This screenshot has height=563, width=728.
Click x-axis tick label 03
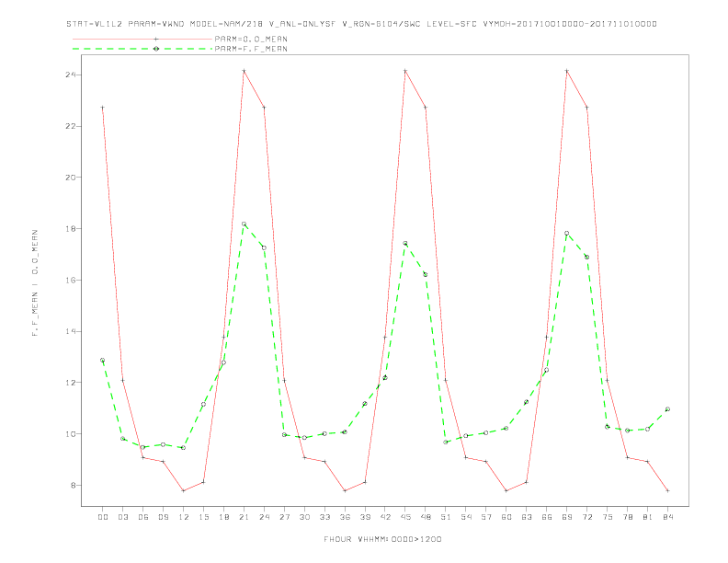122,517
